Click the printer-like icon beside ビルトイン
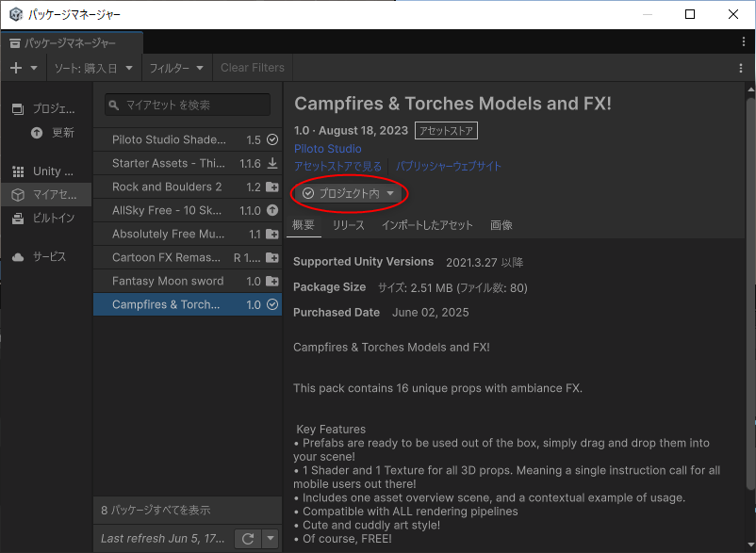 click(18, 219)
